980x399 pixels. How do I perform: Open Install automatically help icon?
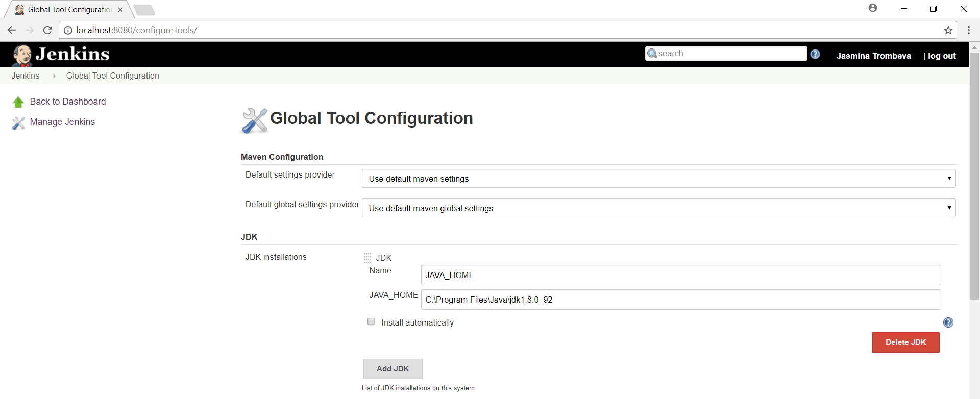pyautogui.click(x=948, y=322)
